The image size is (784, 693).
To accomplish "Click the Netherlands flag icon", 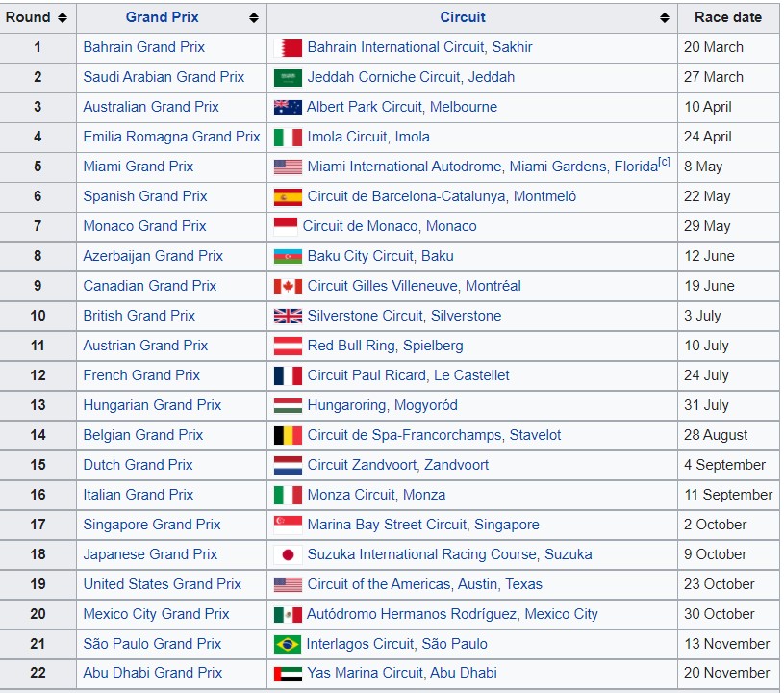I will click(288, 465).
